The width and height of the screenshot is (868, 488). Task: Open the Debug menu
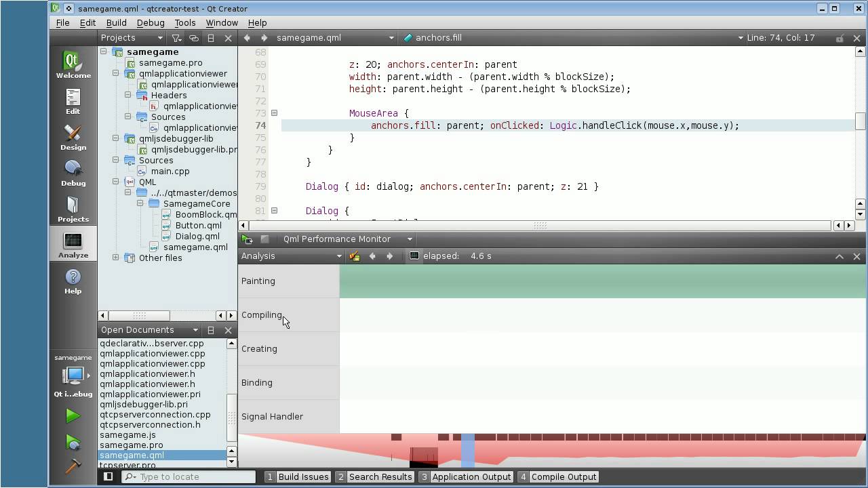click(151, 22)
